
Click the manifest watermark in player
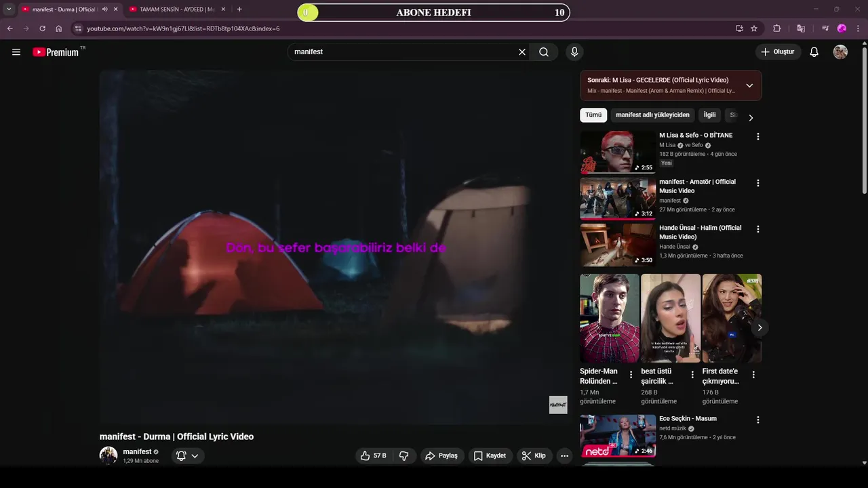(x=558, y=405)
